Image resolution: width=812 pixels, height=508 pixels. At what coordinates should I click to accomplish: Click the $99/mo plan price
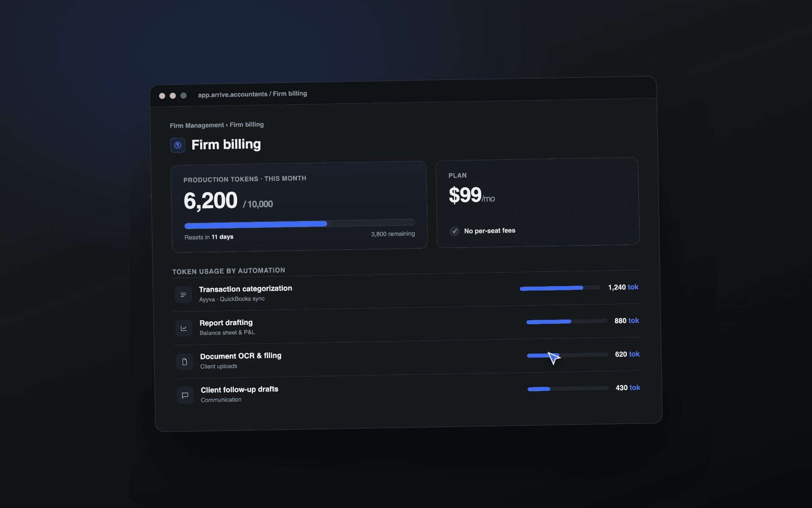472,196
